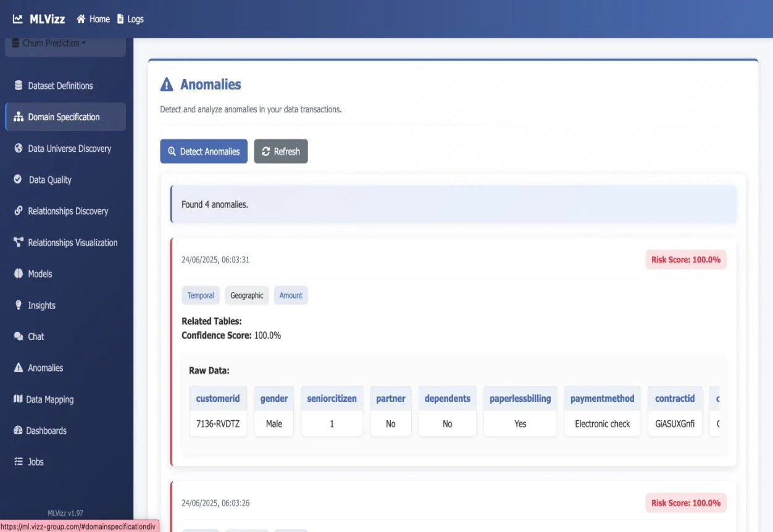
Task: Click the Temporal tag
Action: click(201, 296)
